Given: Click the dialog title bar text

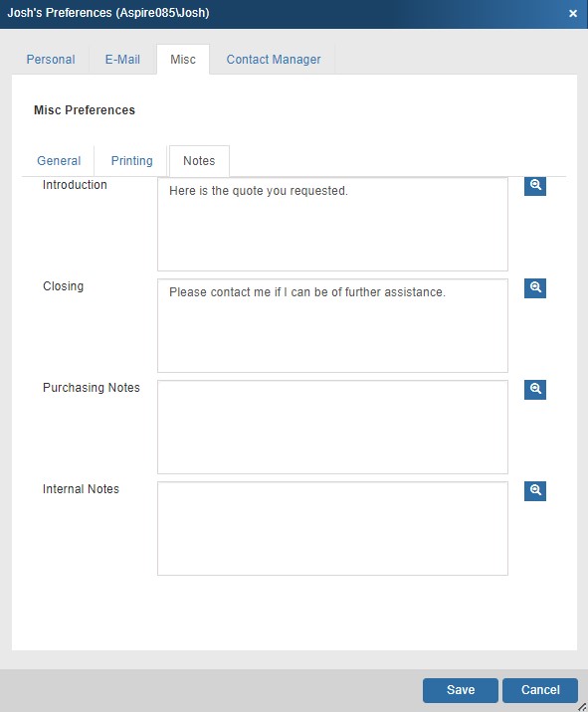Looking at the screenshot, I should 108,13.
